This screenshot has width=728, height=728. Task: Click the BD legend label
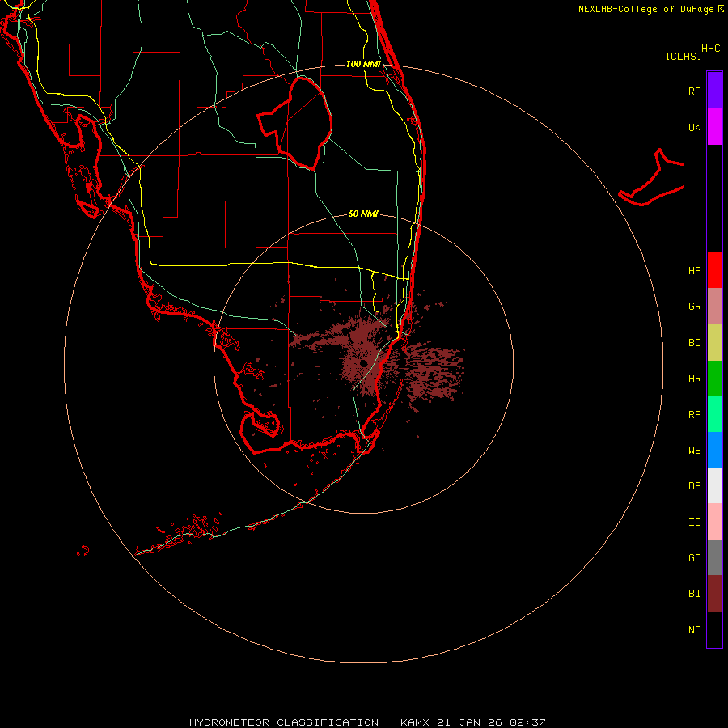pyautogui.click(x=694, y=343)
